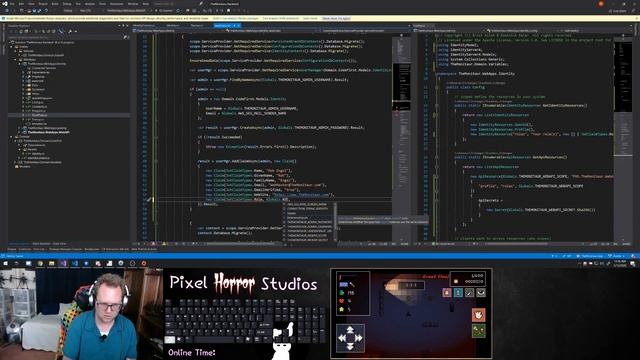Viewport: 640px width, 360px height.
Task: Click the orange inventory slot icon in game
Action: (447, 292)
